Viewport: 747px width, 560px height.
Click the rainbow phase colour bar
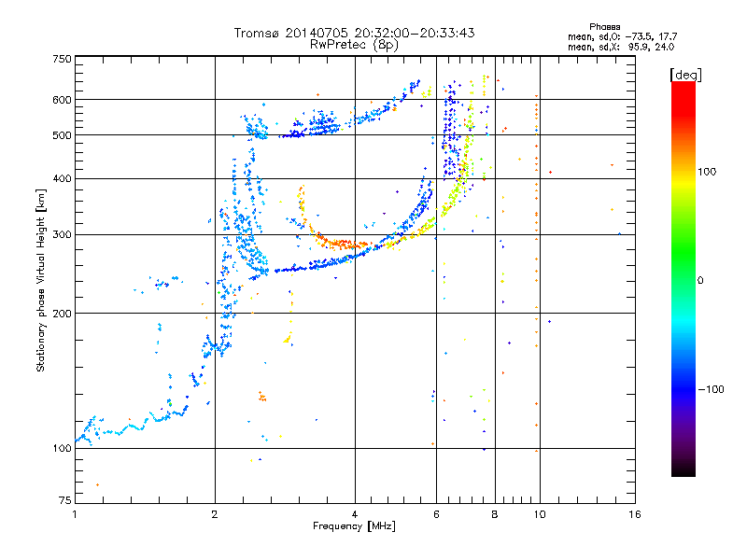coord(684,279)
